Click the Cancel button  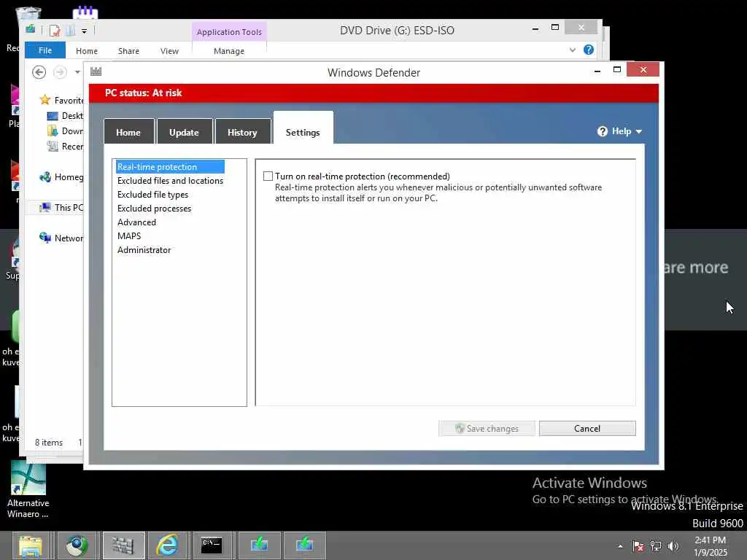587,428
